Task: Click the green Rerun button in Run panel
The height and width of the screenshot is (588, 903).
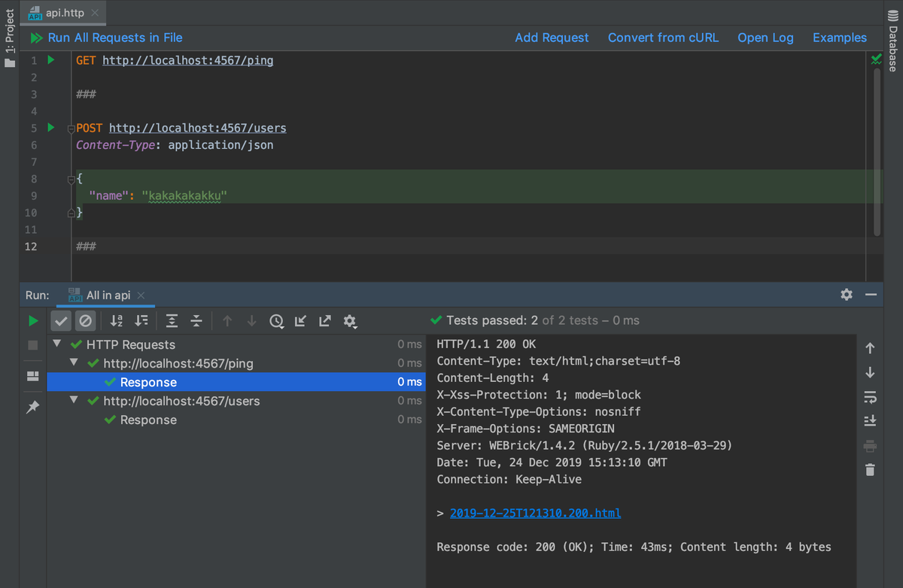Action: click(32, 321)
